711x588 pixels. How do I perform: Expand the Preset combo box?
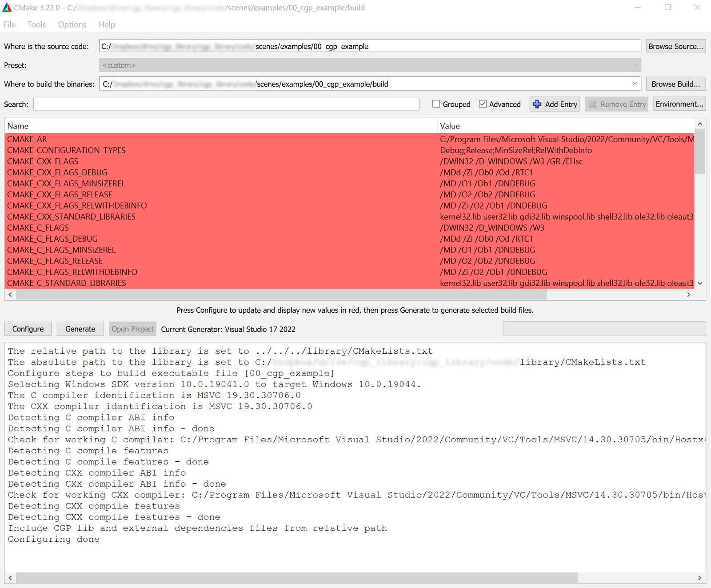tap(370, 65)
